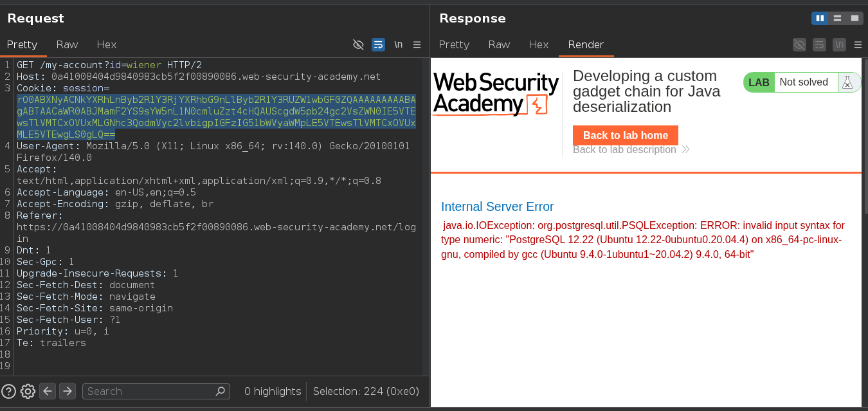868x411 pixels.
Task: Click the GET /my-account request line
Action: click(x=109, y=65)
